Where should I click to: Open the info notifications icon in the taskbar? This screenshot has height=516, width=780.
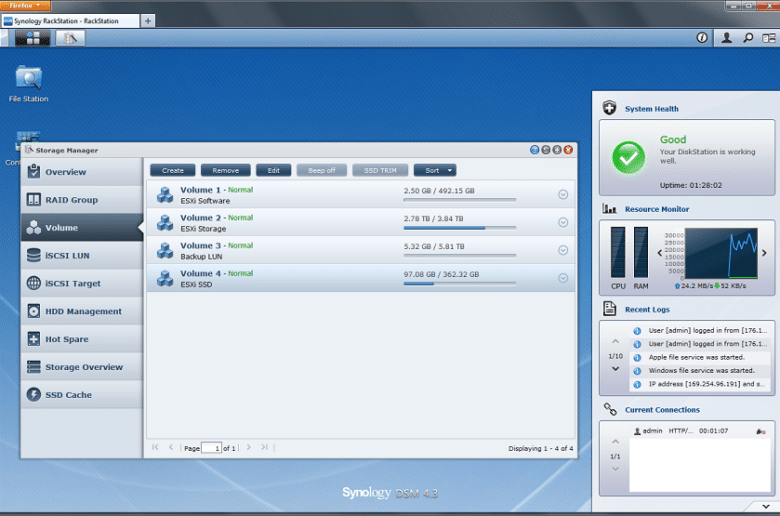pos(702,38)
